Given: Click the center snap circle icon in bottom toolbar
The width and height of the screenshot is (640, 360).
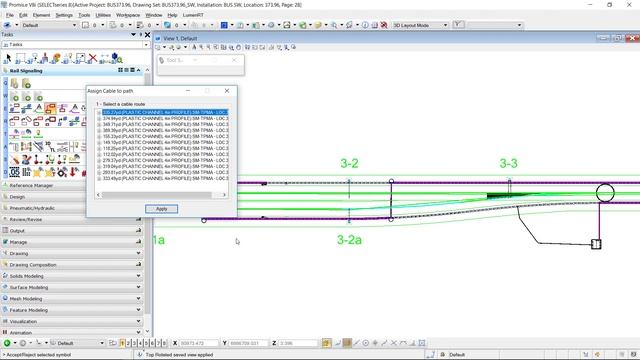Looking at the screenshot, I should click(x=366, y=343).
